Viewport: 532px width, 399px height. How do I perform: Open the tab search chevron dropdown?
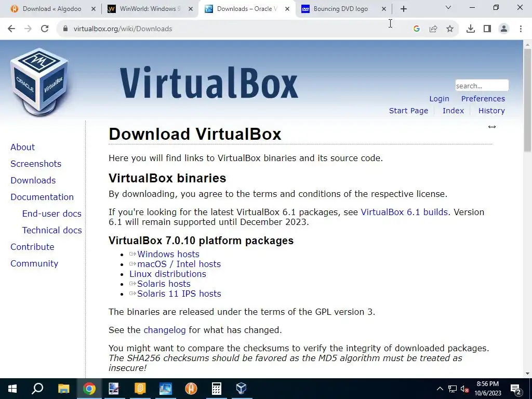point(448,7)
